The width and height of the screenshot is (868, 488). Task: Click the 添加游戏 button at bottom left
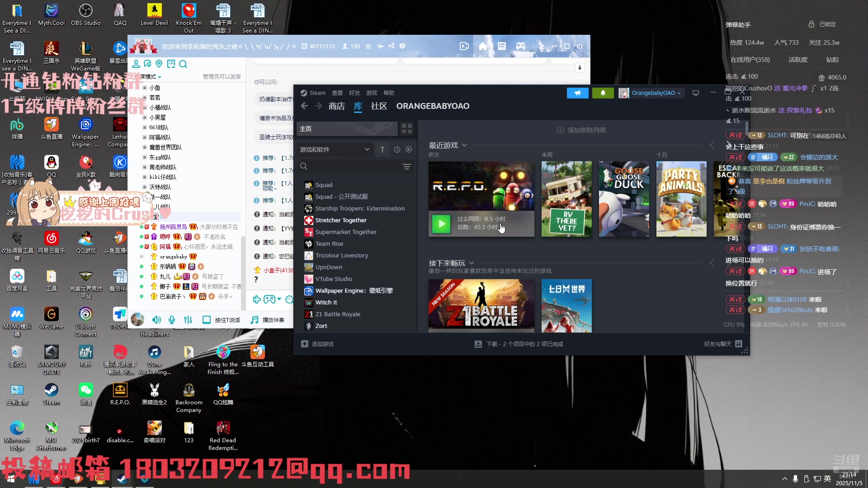[317, 344]
